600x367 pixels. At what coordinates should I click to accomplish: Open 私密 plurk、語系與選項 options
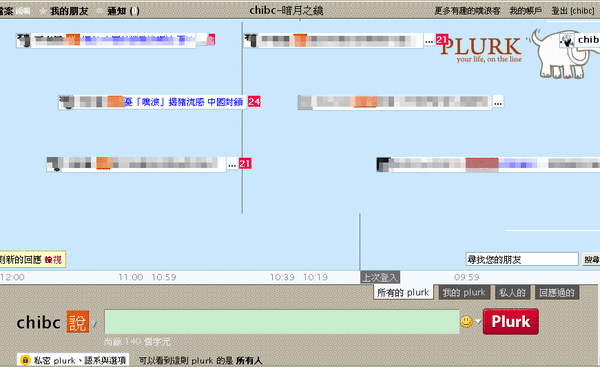[x=73, y=360]
